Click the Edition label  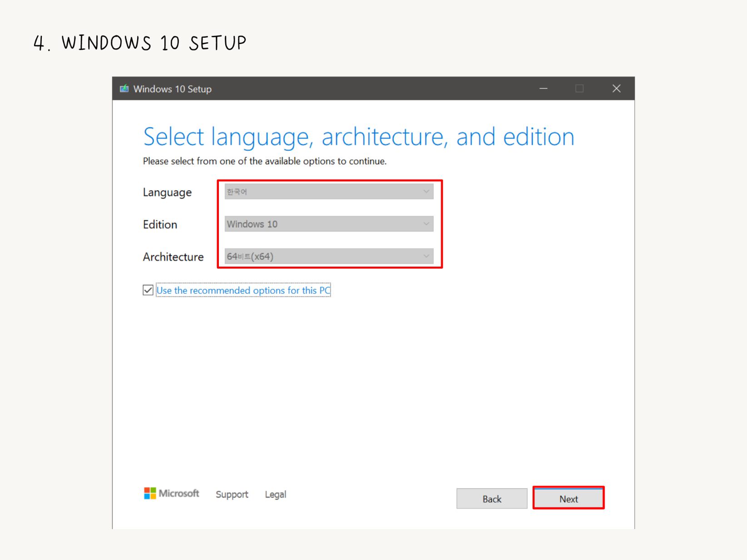click(160, 224)
